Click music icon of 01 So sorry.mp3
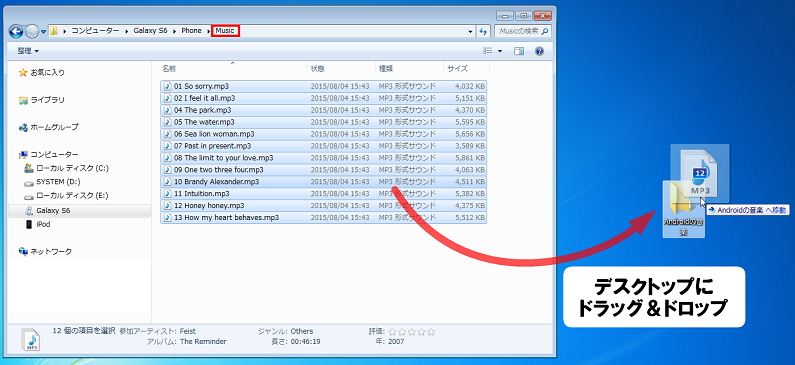The image size is (795, 365). [x=167, y=86]
